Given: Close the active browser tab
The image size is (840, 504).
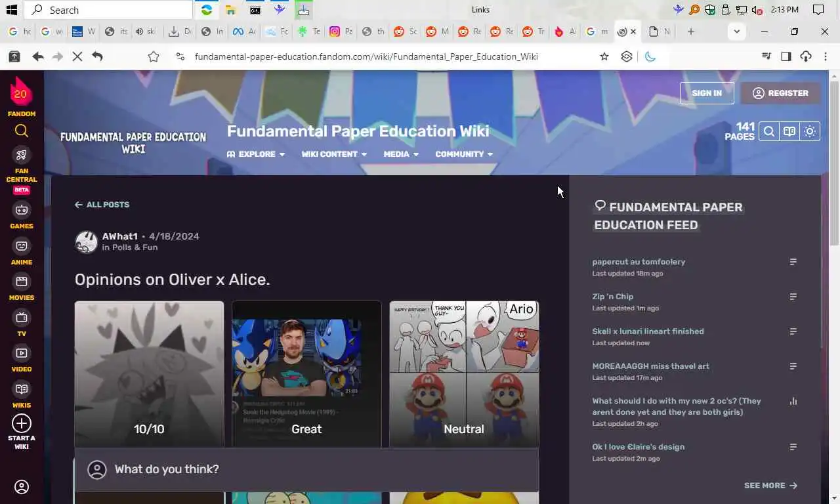Looking at the screenshot, I should [x=633, y=31].
